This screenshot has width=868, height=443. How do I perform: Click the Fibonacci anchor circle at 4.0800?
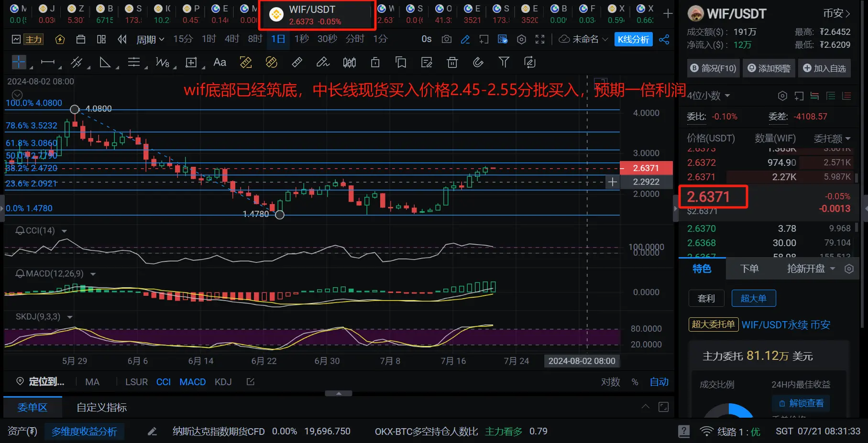coord(75,109)
